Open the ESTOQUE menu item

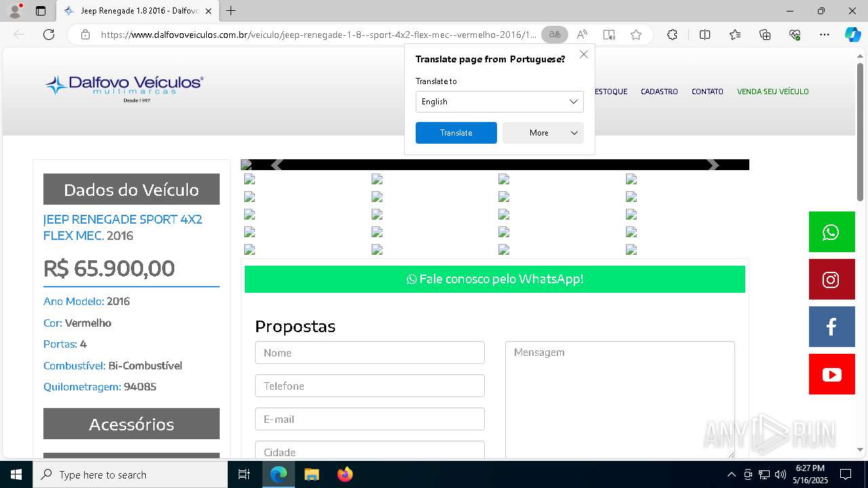[610, 91]
